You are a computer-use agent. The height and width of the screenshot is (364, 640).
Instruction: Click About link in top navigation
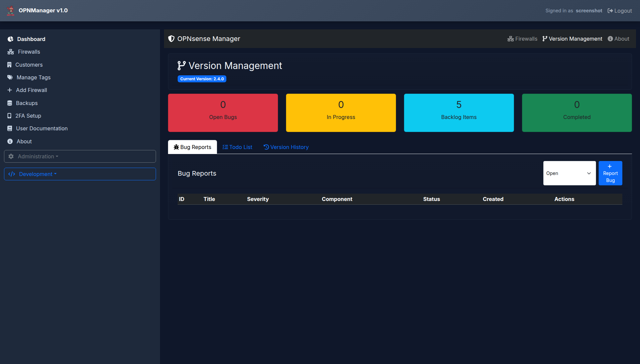(x=618, y=39)
